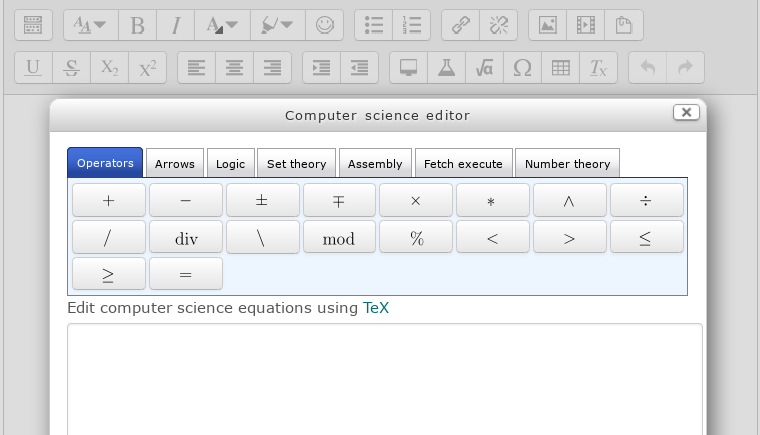Insert the equals sign
Viewport: 760px width, 435px height.
coord(186,274)
